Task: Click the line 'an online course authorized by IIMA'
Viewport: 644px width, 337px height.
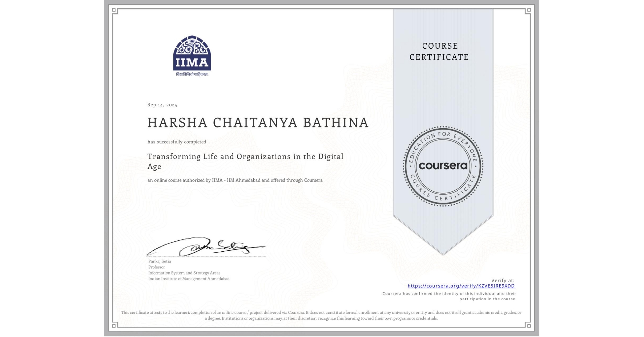Action: click(x=235, y=180)
